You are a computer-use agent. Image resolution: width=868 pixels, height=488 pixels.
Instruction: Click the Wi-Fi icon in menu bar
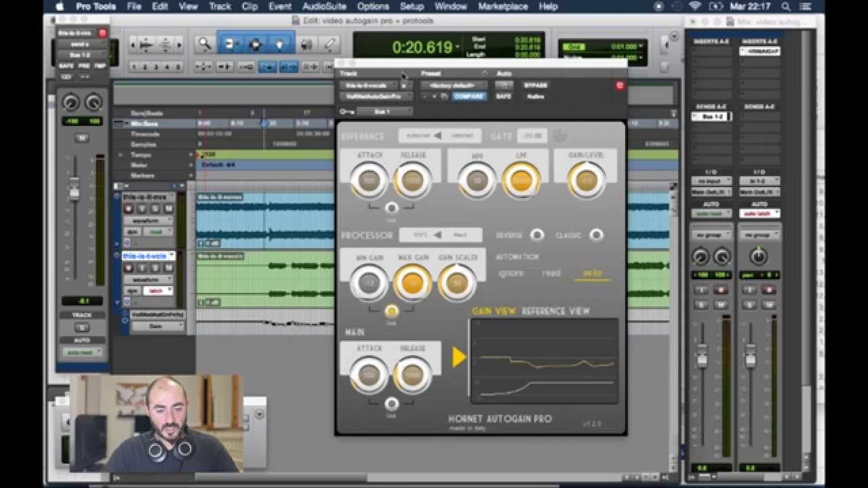(694, 6)
